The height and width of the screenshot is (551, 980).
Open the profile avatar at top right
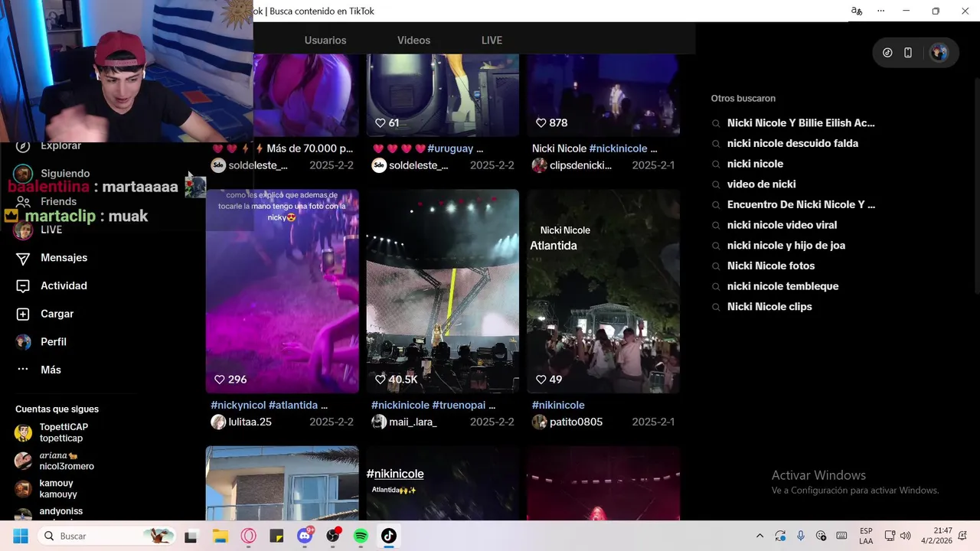pos(939,53)
